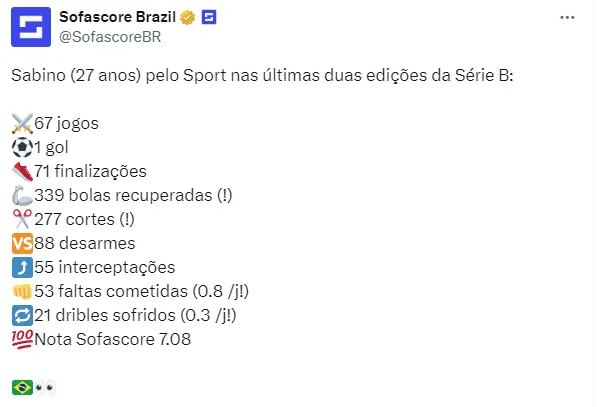This screenshot has width=601, height=407.
Task: Click the Sofascore Brazil profile avatar
Action: 30,27
